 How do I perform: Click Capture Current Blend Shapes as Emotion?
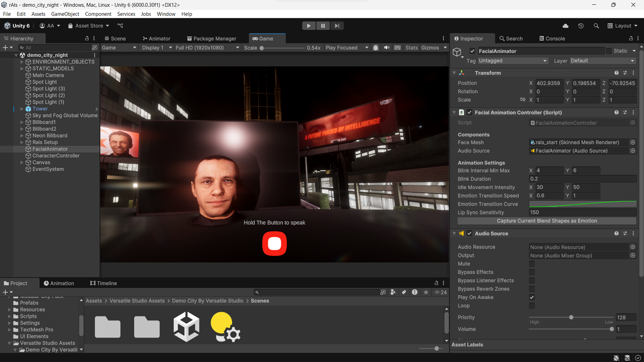[x=547, y=221]
